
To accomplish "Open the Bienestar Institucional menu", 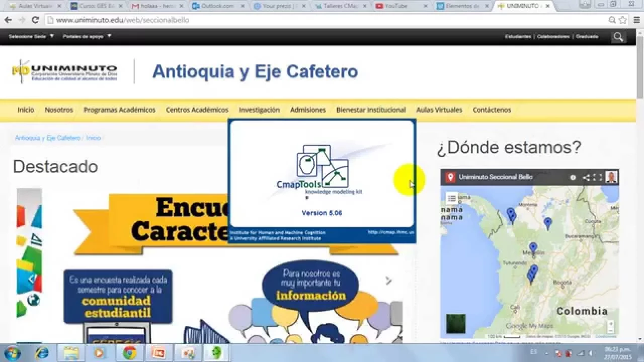I will (x=371, y=110).
